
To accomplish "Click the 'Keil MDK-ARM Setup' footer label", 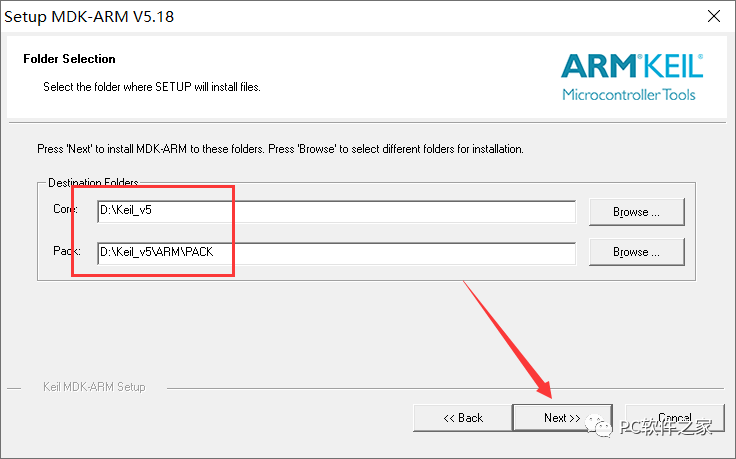I will pyautogui.click(x=94, y=387).
